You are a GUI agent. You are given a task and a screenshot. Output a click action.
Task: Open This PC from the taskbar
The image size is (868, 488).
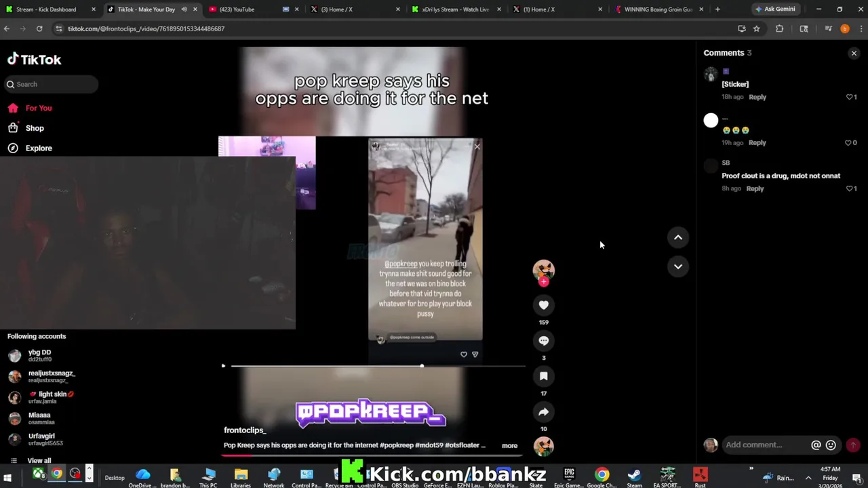coord(208,477)
